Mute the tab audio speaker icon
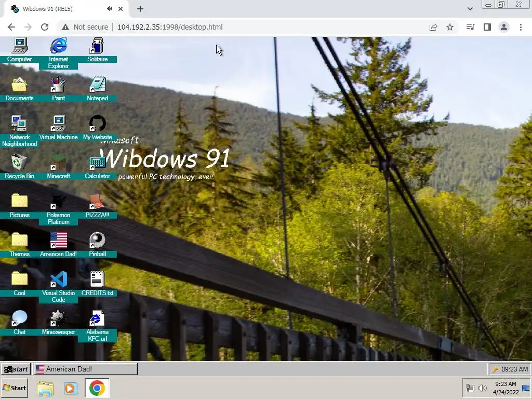This screenshot has height=399, width=532. click(x=109, y=9)
